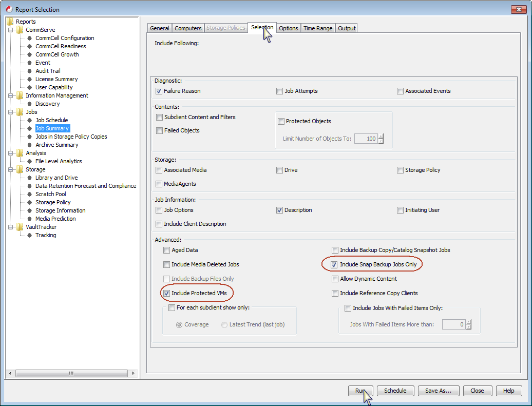Click the Jobs folder icon
This screenshot has height=406, width=532.
click(x=21, y=111)
